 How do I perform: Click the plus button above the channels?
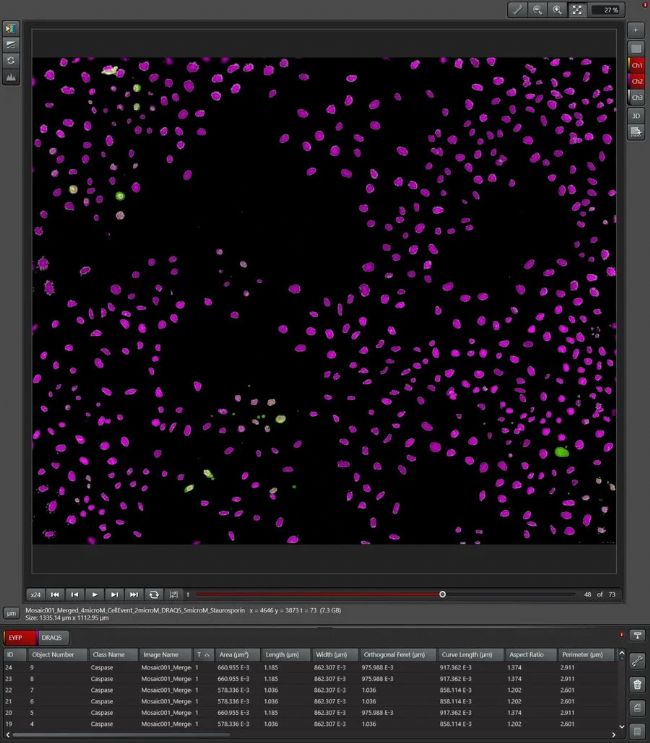coord(636,30)
